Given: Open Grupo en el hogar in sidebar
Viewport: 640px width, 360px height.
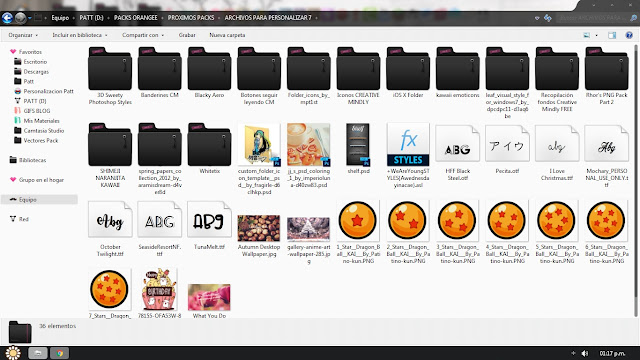Looking at the screenshot, I should pyautogui.click(x=41, y=180).
